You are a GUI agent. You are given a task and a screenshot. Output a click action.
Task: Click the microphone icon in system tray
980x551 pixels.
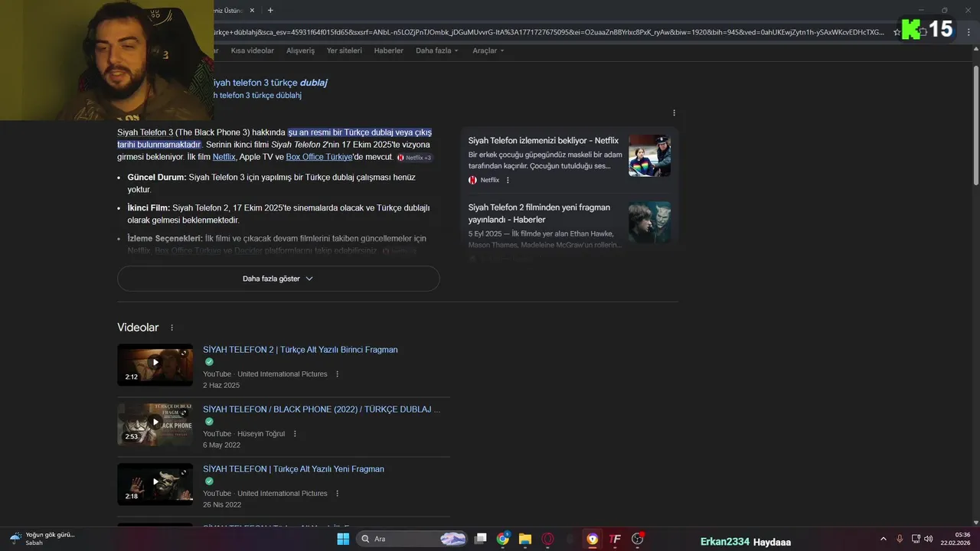[x=900, y=539]
